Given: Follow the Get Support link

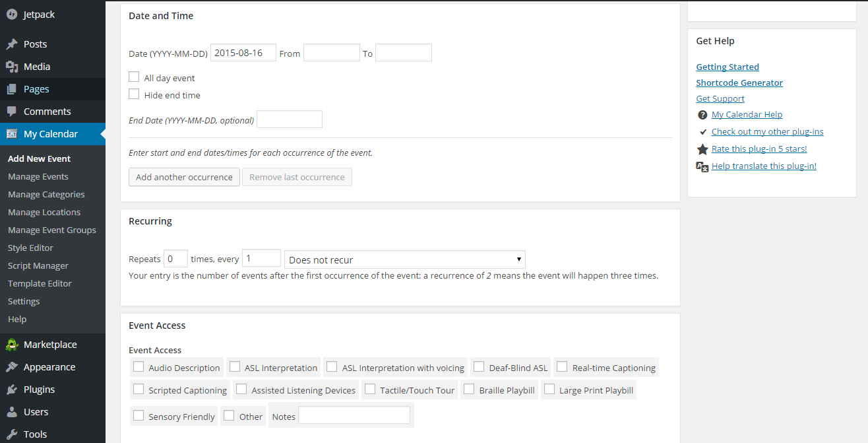Looking at the screenshot, I should (720, 98).
